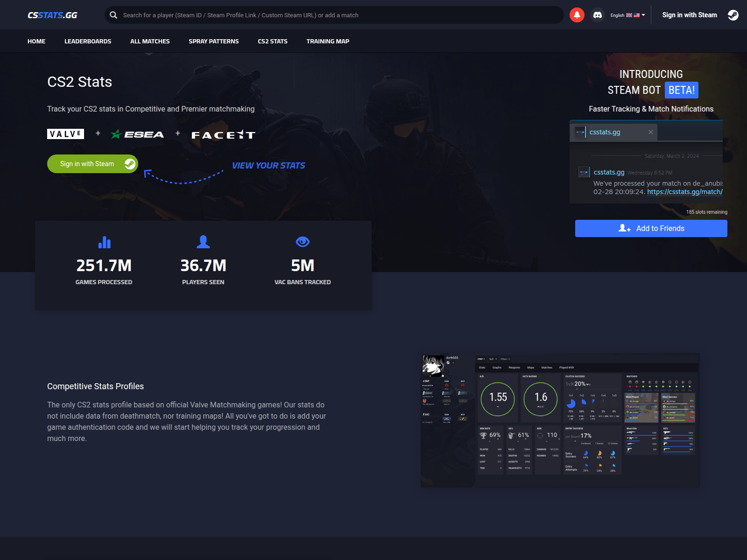The image size is (747, 560).
Task: Click the ESEA logo
Action: 137,134
